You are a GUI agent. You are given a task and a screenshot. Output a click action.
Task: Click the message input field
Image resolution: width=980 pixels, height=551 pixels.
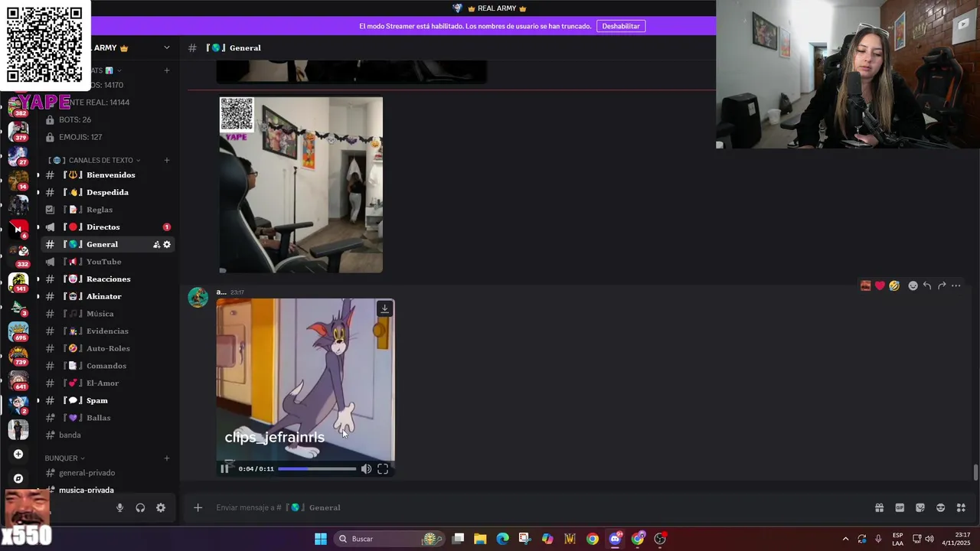[x=536, y=507]
